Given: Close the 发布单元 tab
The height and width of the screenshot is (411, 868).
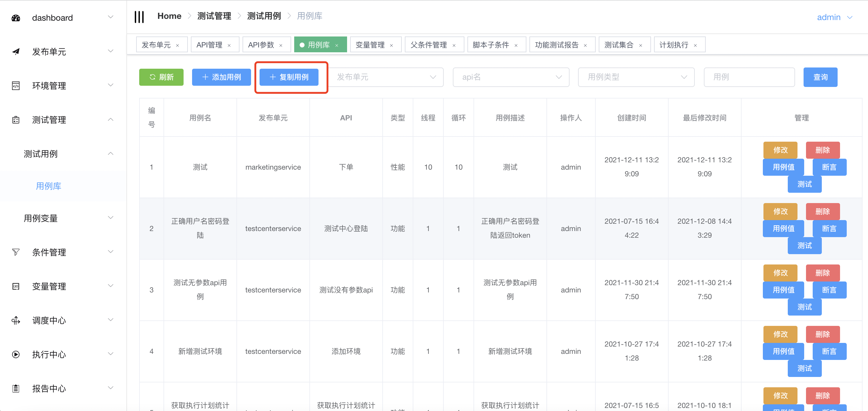Looking at the screenshot, I should (177, 45).
